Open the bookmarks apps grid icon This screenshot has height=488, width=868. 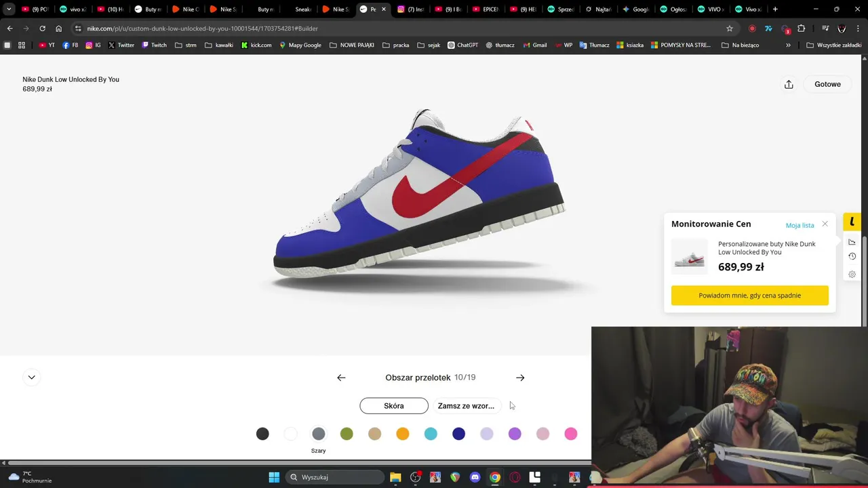pyautogui.click(x=22, y=45)
